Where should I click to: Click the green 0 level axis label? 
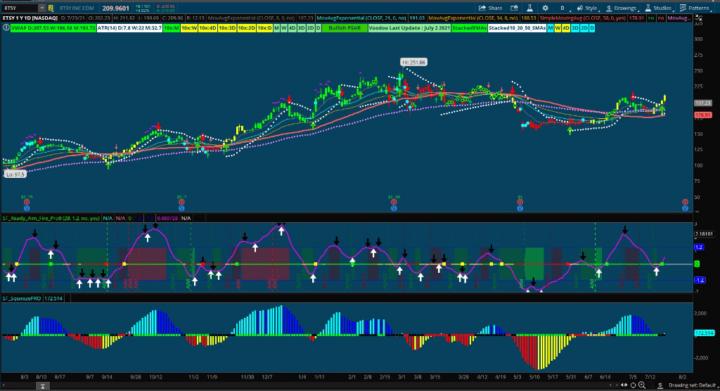pos(697,264)
